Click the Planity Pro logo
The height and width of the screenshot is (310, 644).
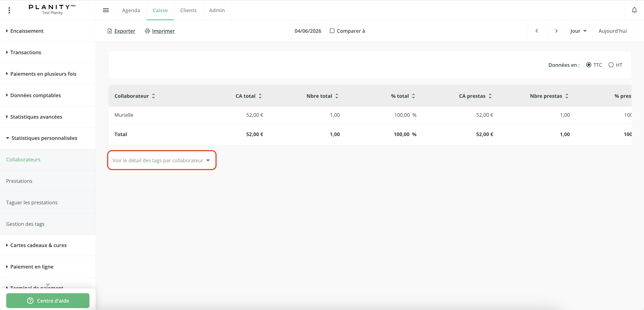coord(52,7)
